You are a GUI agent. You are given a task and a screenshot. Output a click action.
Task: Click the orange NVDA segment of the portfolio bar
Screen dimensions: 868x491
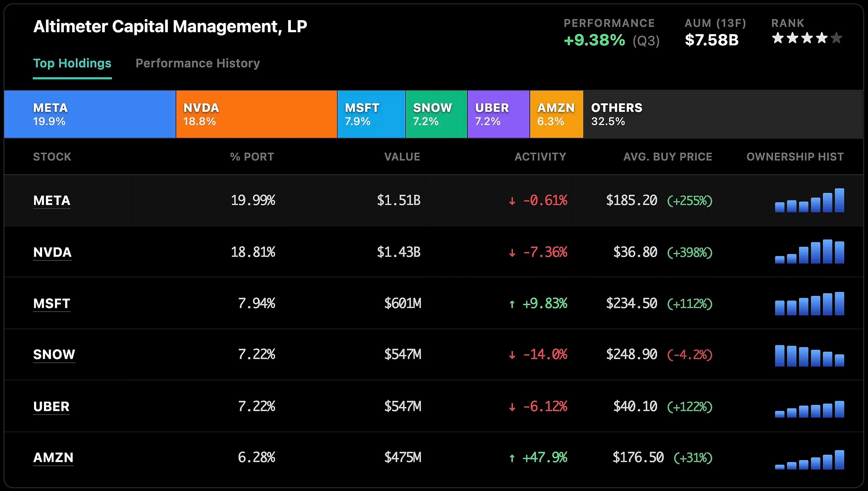[x=256, y=114]
